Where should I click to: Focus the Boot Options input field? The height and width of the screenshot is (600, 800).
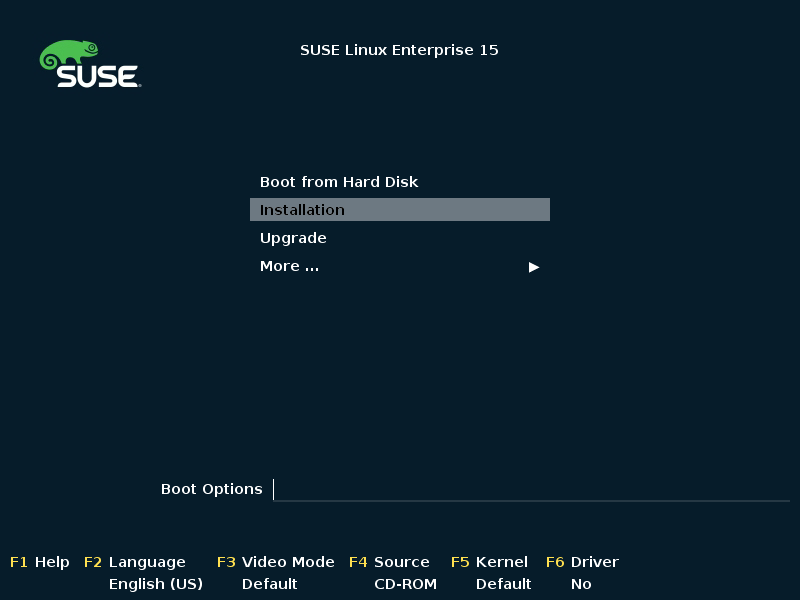click(530, 489)
